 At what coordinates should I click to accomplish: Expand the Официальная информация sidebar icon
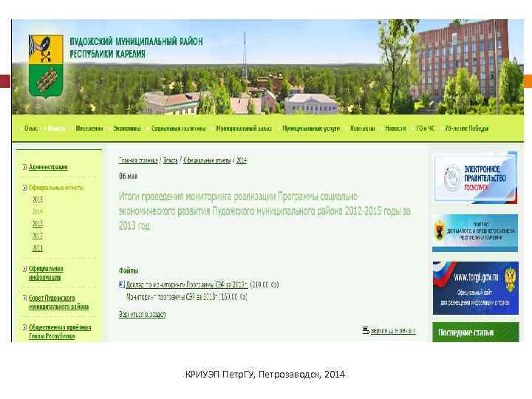coord(25,269)
